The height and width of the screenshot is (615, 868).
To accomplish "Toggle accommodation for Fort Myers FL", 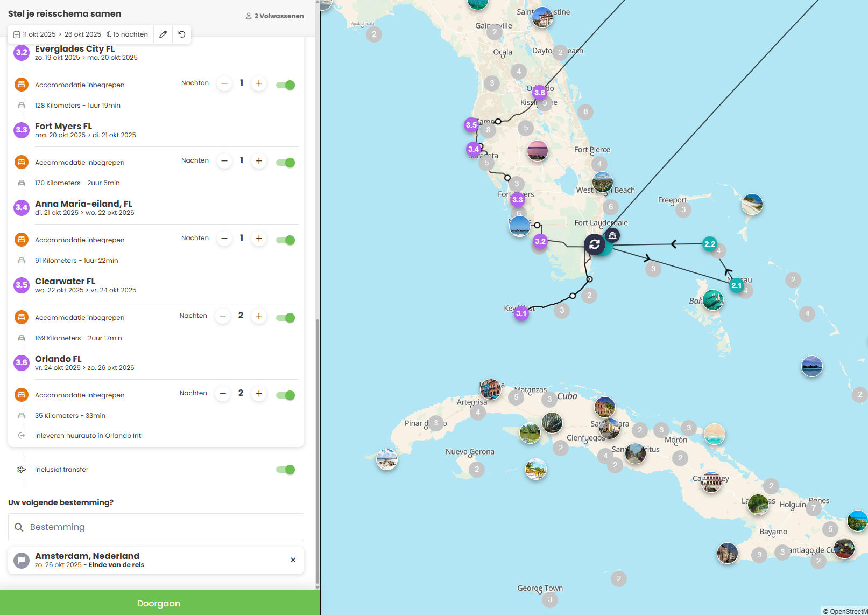I will (x=286, y=163).
